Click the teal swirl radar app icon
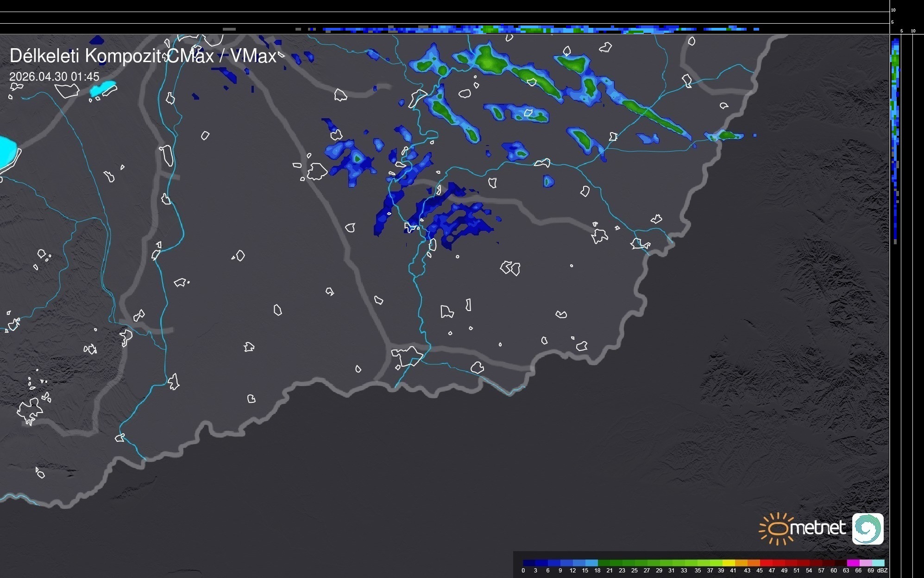Screen dimensions: 924x578 point(867,528)
